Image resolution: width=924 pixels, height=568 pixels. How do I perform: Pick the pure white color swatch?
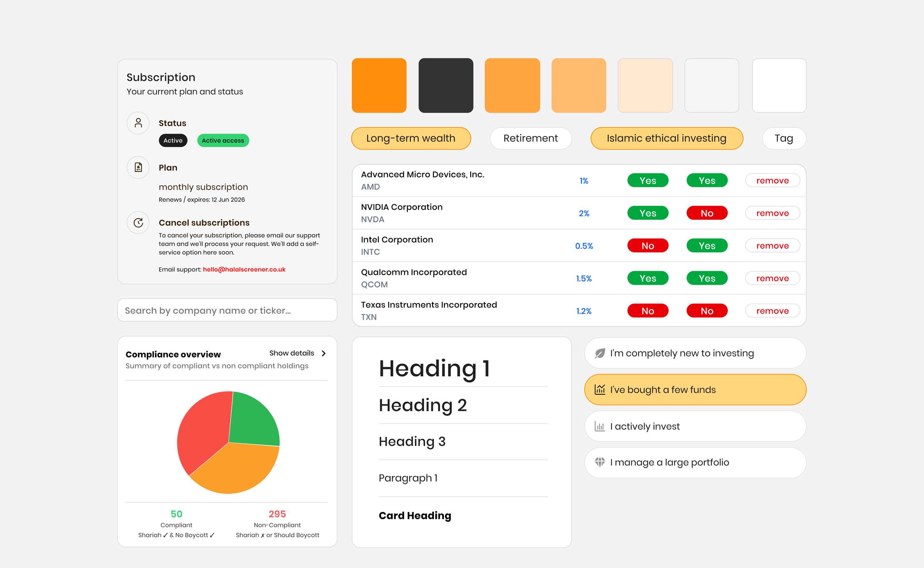tap(779, 85)
